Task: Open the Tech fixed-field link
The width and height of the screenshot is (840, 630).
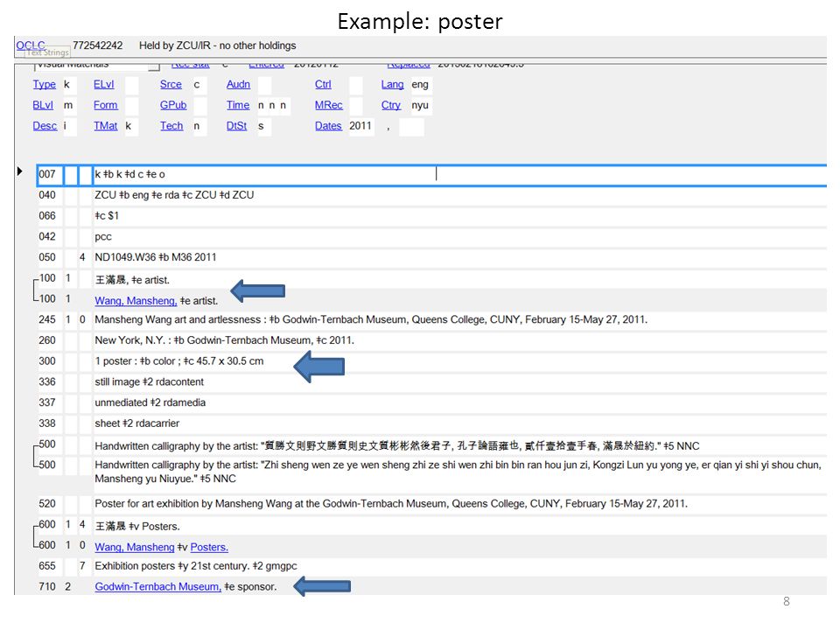Action: click(171, 126)
